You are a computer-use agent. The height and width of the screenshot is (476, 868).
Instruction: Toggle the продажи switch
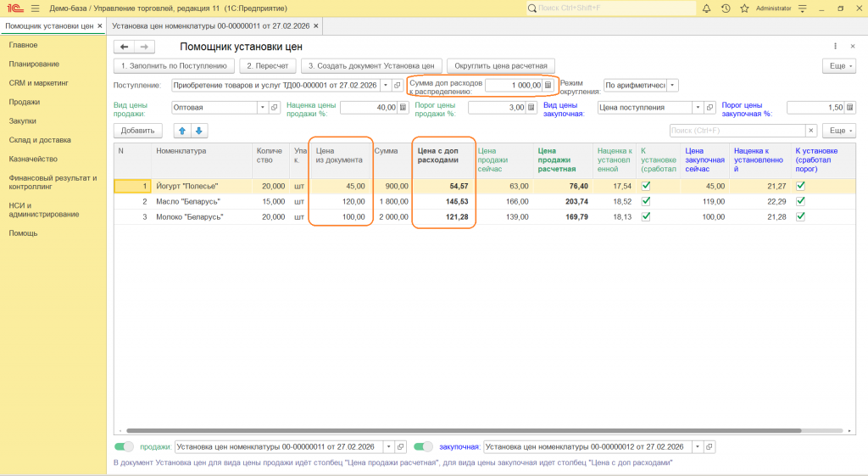tap(125, 446)
